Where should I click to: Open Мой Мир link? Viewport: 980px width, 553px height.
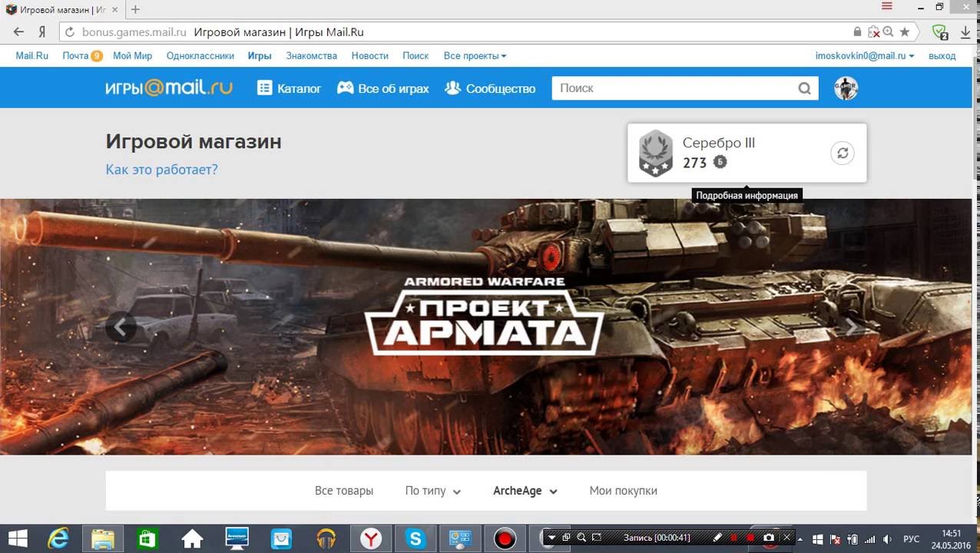pos(132,56)
